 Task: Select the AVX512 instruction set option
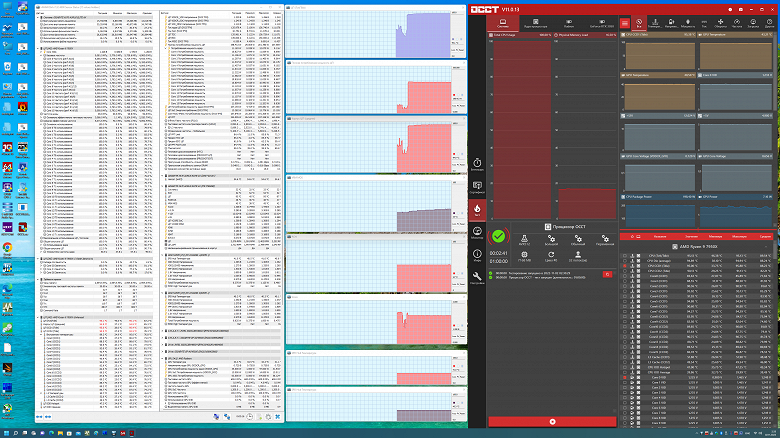[524, 240]
